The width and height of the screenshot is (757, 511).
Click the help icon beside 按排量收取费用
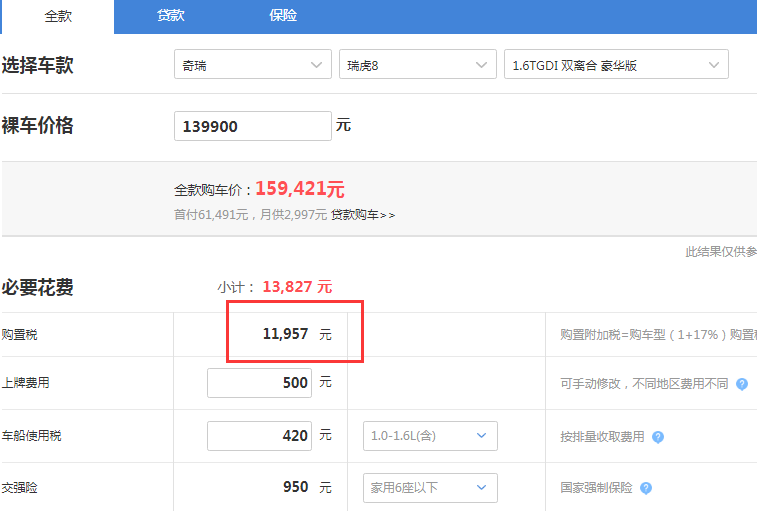[x=658, y=437]
